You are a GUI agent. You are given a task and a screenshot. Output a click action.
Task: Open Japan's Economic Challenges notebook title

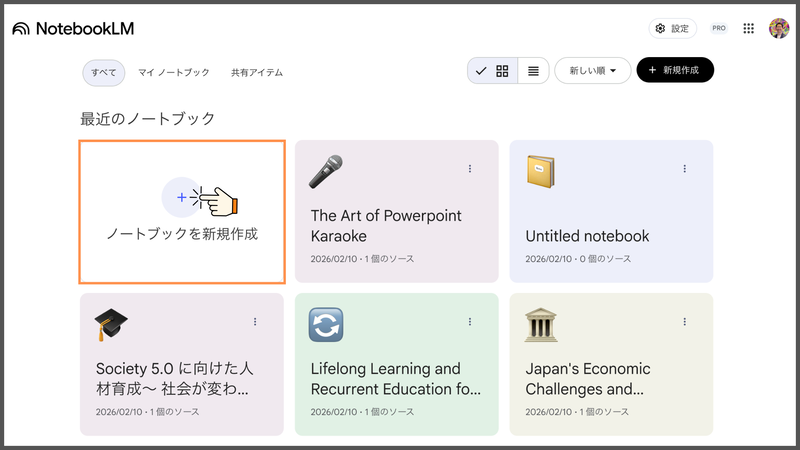coord(588,379)
